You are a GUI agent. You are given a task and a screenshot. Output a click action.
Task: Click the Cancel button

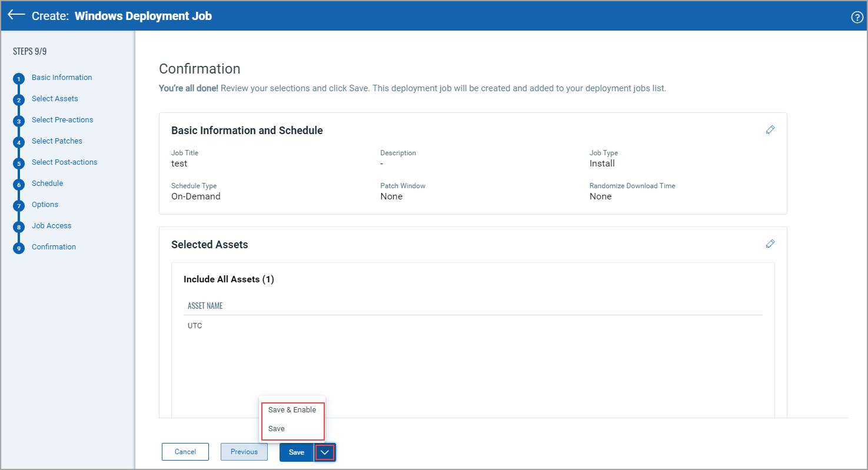click(x=185, y=452)
